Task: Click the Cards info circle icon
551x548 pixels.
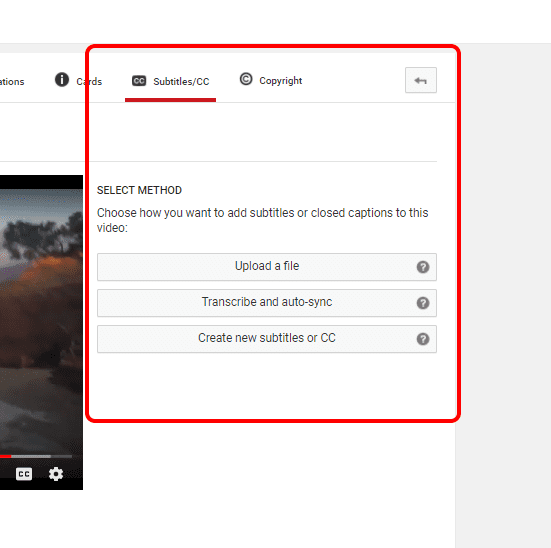Action: 62,79
